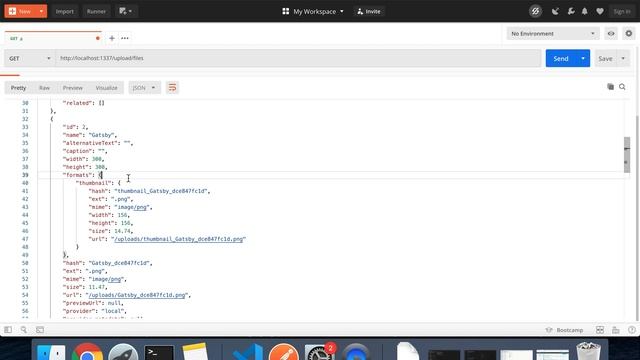Click the orange New button
This screenshot has height=360, width=640.
coord(20,11)
